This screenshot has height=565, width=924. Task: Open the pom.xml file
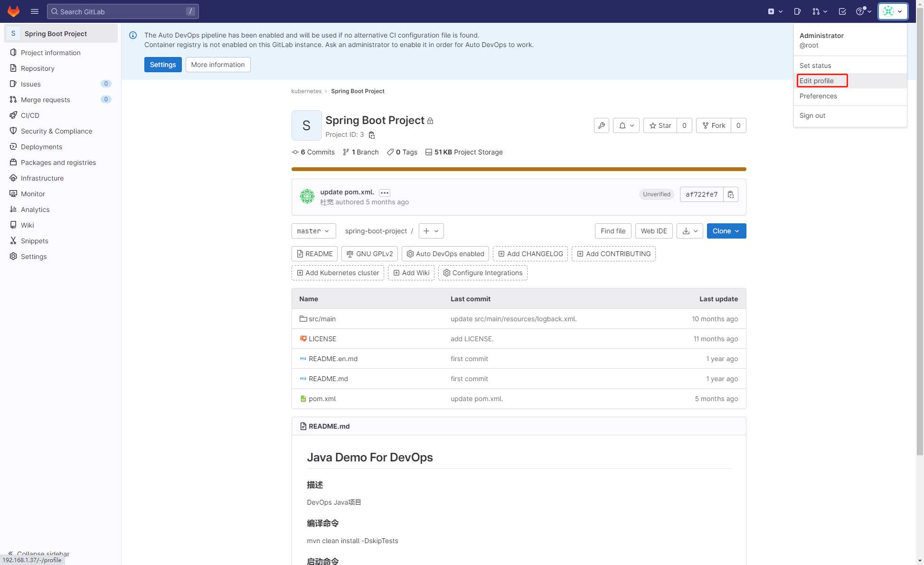coord(322,399)
